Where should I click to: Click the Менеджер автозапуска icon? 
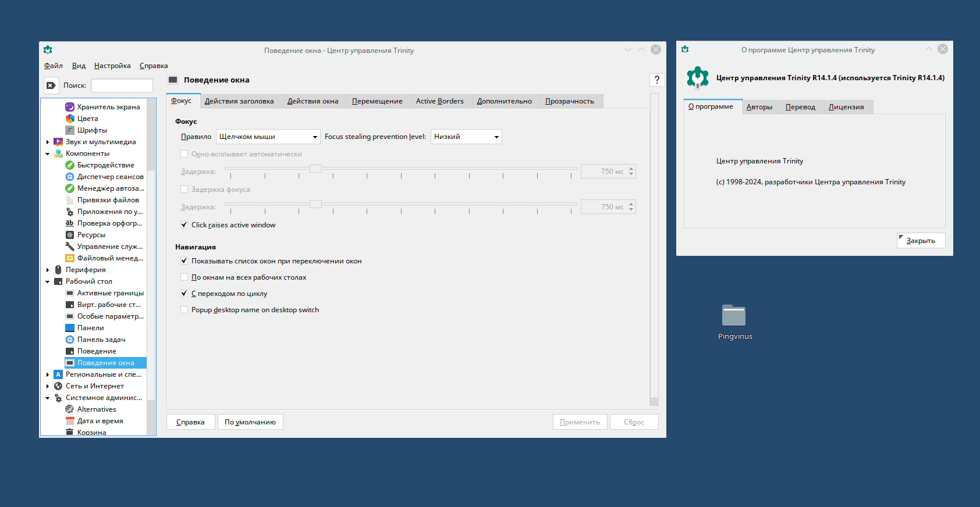coord(70,188)
